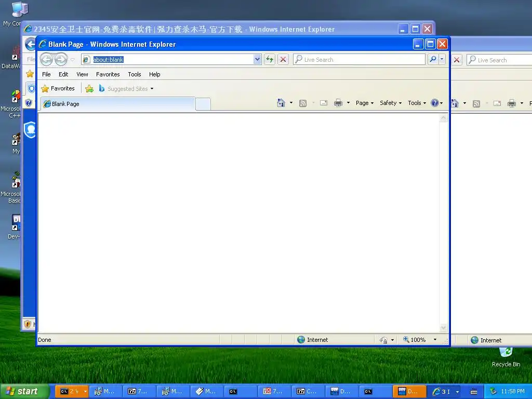Image resolution: width=532 pixels, height=399 pixels.
Task: Open the Help menu
Action: tap(154, 74)
